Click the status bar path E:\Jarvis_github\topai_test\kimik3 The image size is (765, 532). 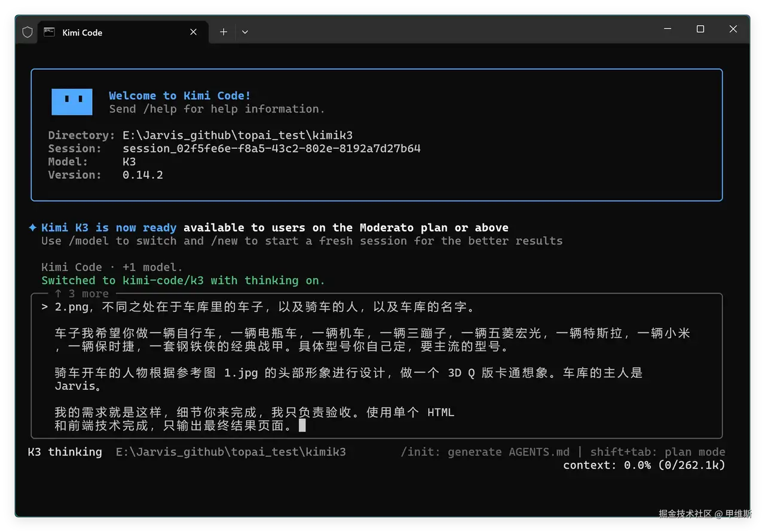coord(231,452)
